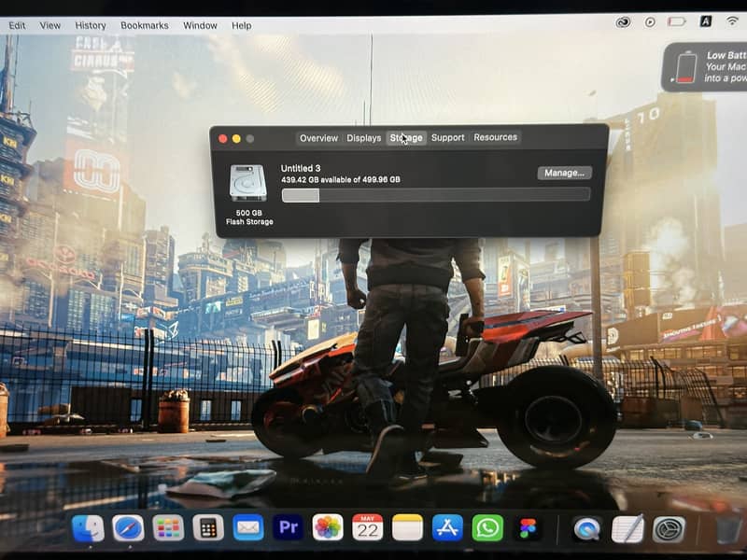Click the storage usage bar
747x560 pixels.
click(x=436, y=195)
